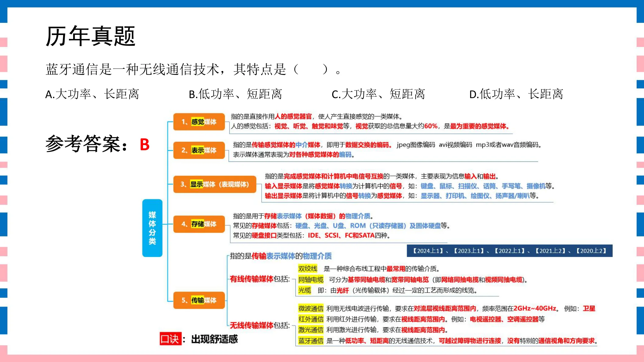
Task: Select the orange 1、感觉媒体 node
Action: pos(199,122)
